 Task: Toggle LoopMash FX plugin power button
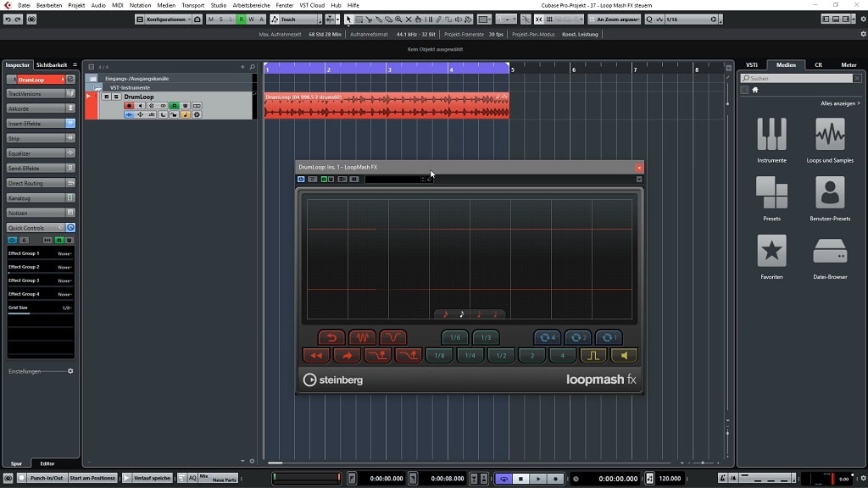(301, 180)
